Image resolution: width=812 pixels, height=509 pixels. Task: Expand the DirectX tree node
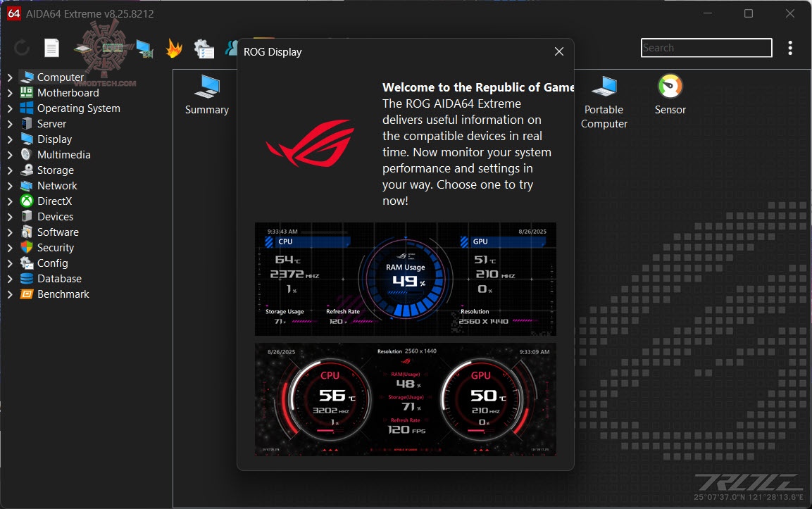(10, 201)
